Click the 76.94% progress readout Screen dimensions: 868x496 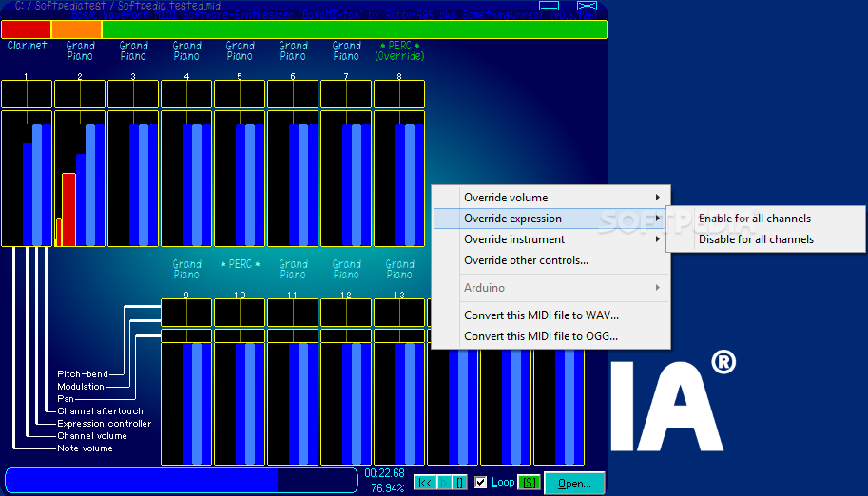(388, 487)
